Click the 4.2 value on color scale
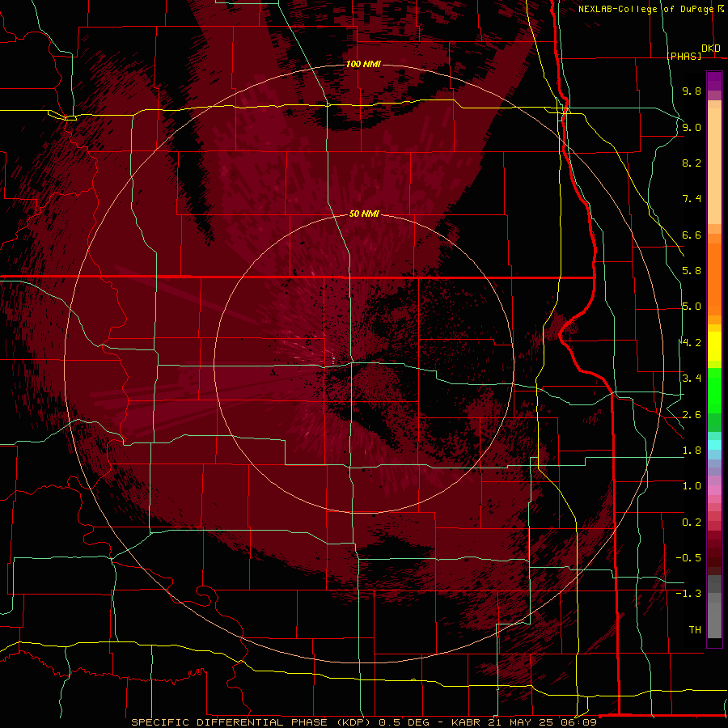This screenshot has height=728, width=728. click(x=692, y=343)
